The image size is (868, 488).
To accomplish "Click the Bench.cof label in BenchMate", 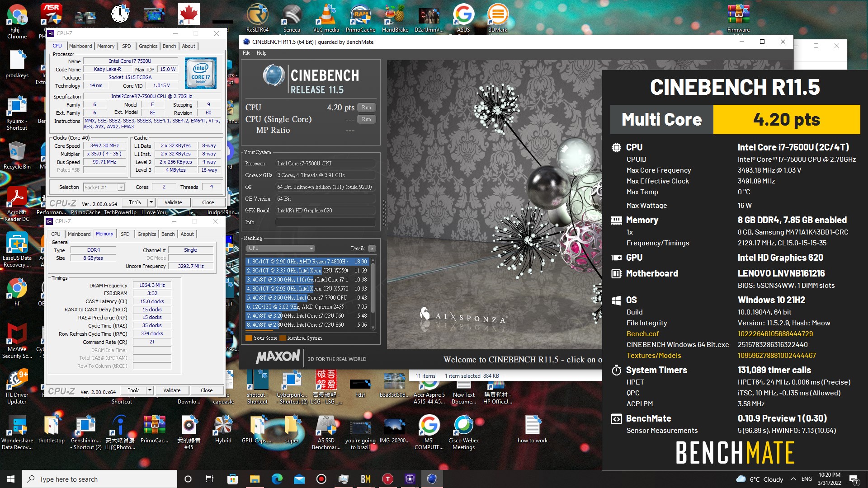I will [642, 334].
